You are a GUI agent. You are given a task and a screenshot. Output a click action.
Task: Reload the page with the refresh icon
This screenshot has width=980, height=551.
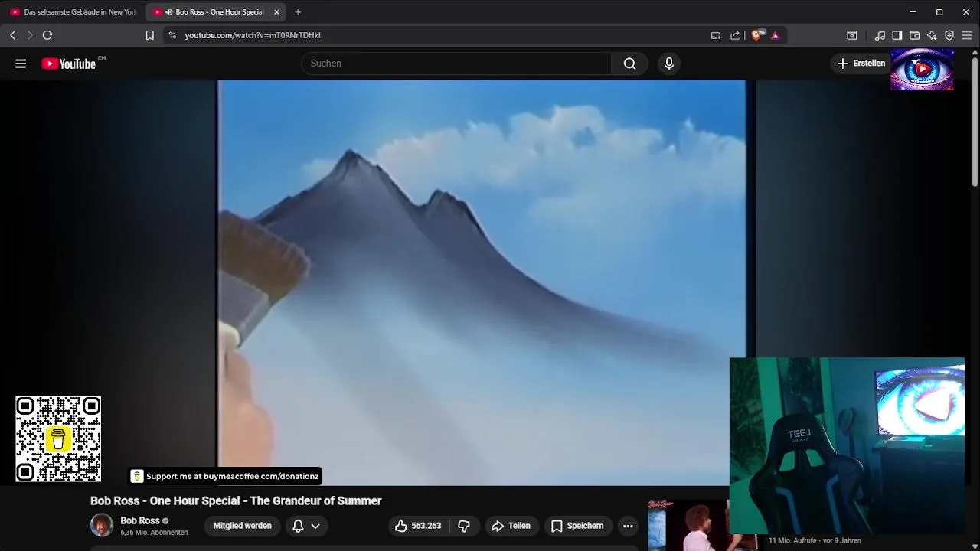tap(47, 35)
